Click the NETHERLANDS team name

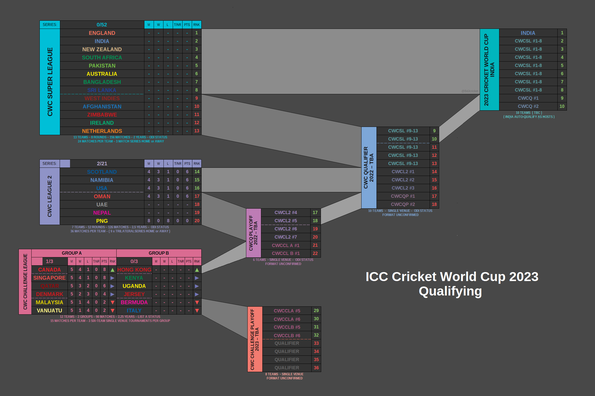102,131
